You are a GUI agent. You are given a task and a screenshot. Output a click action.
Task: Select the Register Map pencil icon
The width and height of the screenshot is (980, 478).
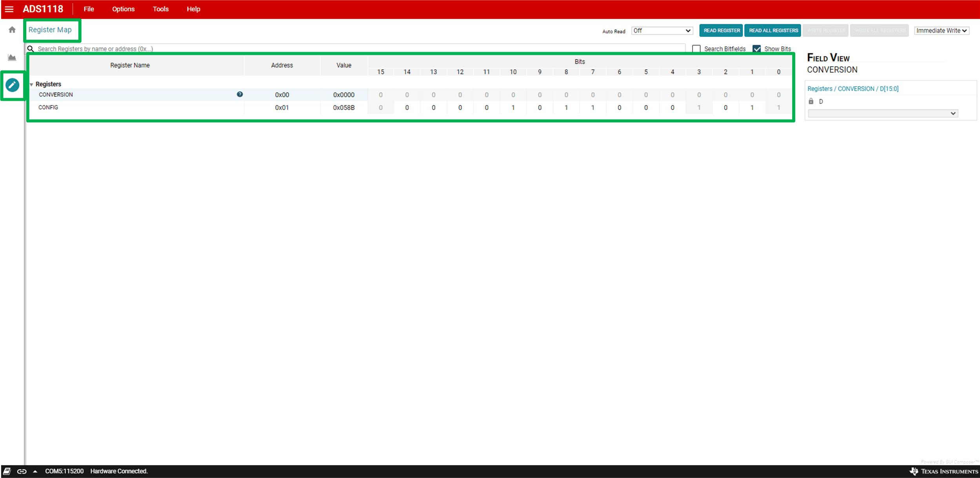tap(13, 85)
